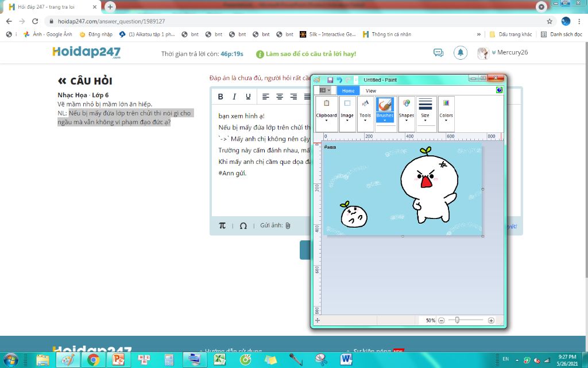Switch to the View tab in Paint
The image size is (588, 368).
[371, 91]
